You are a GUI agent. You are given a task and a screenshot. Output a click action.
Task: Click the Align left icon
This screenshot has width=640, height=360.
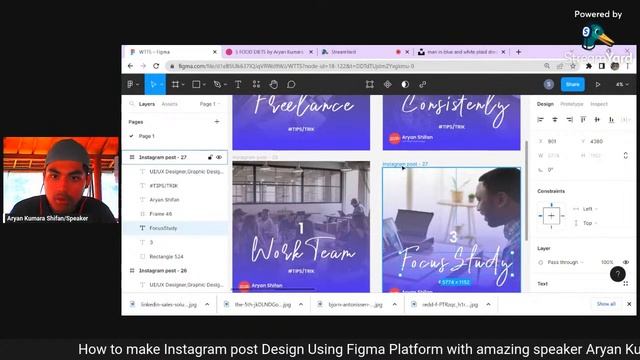540,120
